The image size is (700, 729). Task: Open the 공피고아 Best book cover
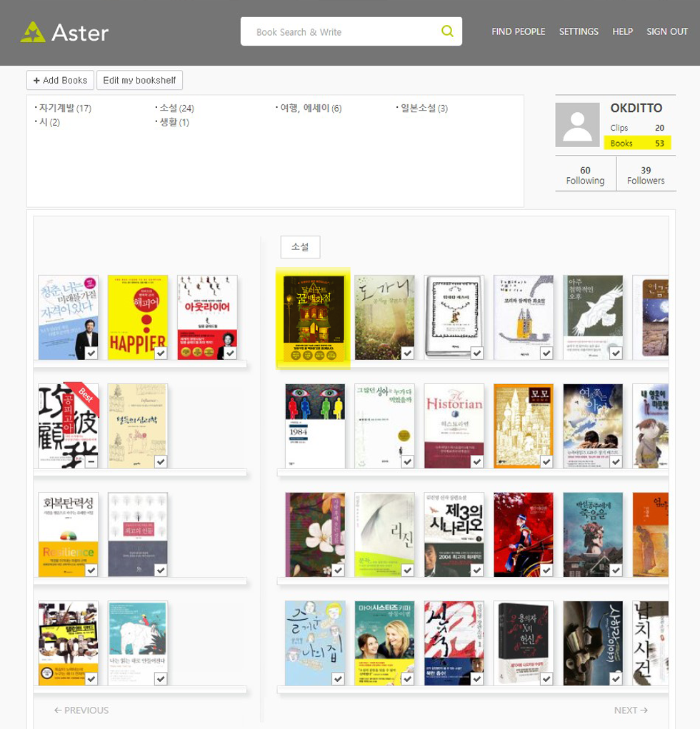(69, 426)
